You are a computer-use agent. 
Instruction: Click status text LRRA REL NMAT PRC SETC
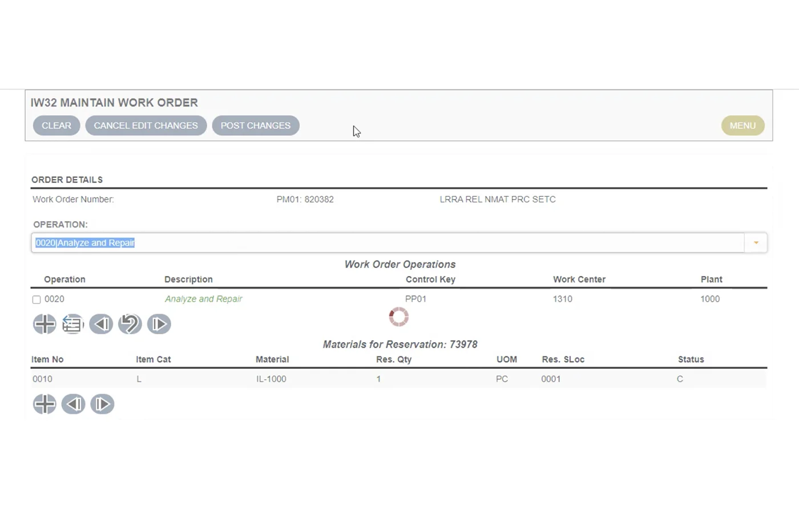(498, 200)
